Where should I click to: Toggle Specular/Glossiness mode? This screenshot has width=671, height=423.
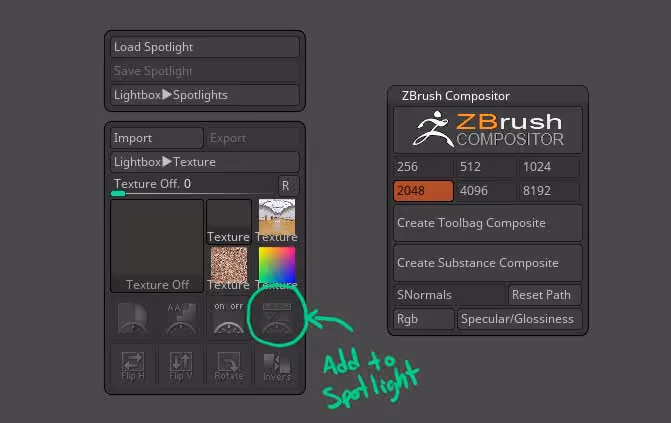(x=519, y=319)
